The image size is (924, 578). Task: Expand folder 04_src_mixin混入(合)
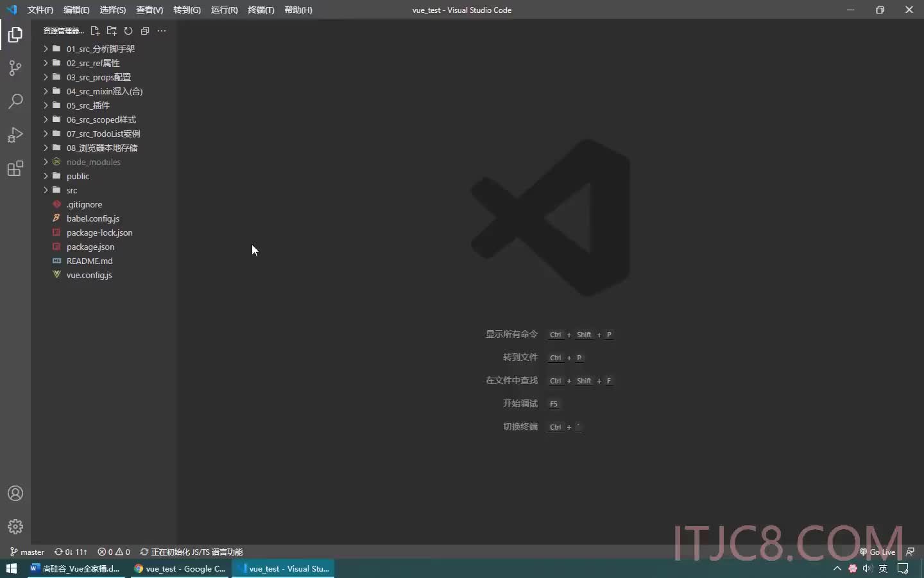point(104,91)
